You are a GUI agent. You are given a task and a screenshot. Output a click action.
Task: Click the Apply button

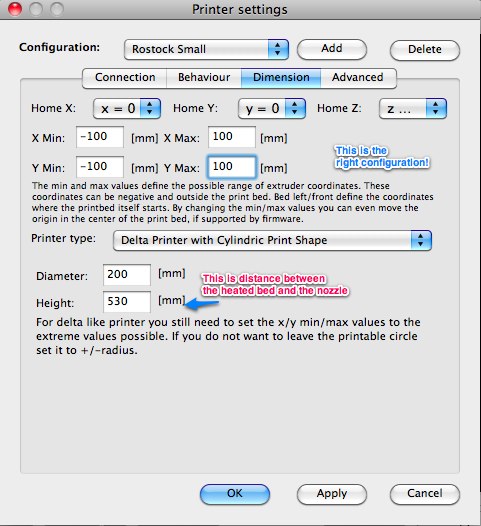pos(332,494)
